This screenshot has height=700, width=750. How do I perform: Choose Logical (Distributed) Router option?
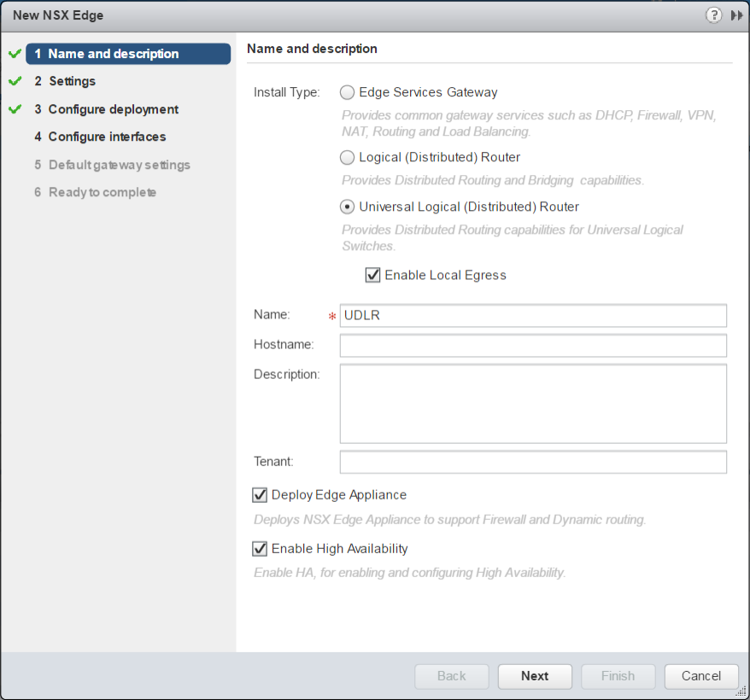348,157
